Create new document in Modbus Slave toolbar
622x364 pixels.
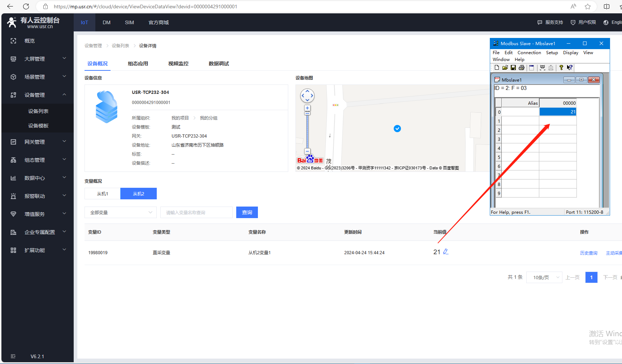tap(497, 68)
